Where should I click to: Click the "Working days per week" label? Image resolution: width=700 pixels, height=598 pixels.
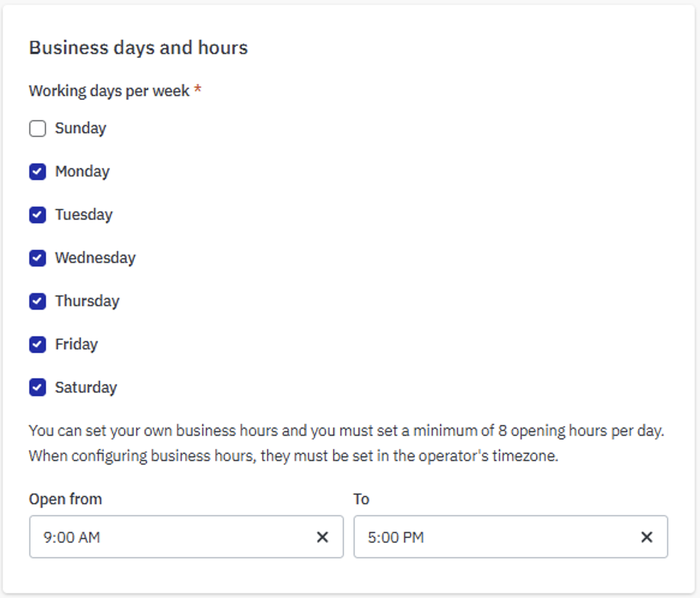click(109, 91)
